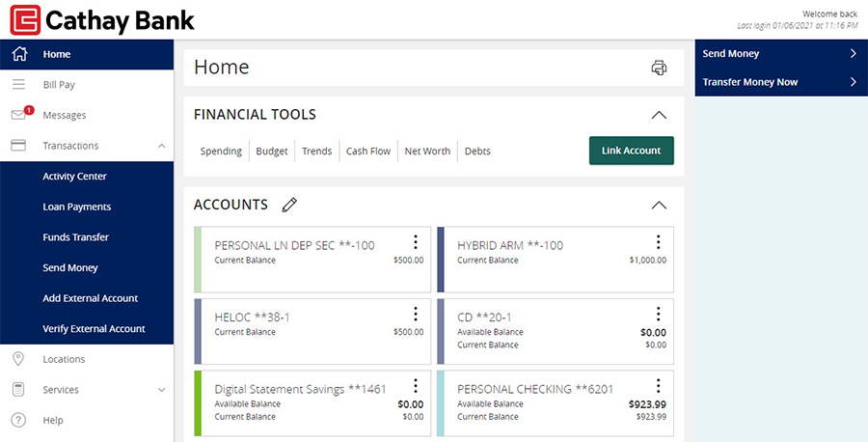Switch to the Cash Flow tab
This screenshot has width=868, height=442.
(x=368, y=151)
